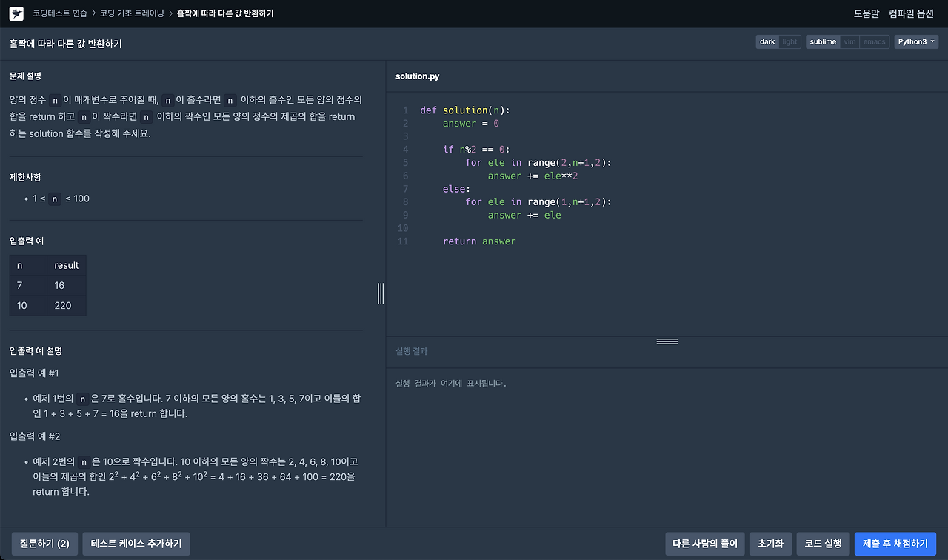Go to 코딩 기초 트레이닝 breadcrumb link
The image size is (948, 560).
[x=133, y=13]
